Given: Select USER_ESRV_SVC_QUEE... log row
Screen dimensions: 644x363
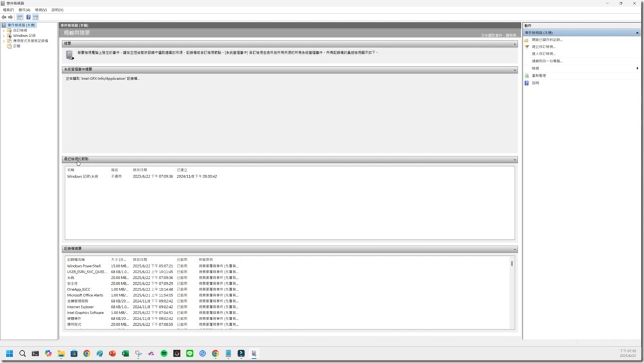Looking at the screenshot, I should pos(153,272).
